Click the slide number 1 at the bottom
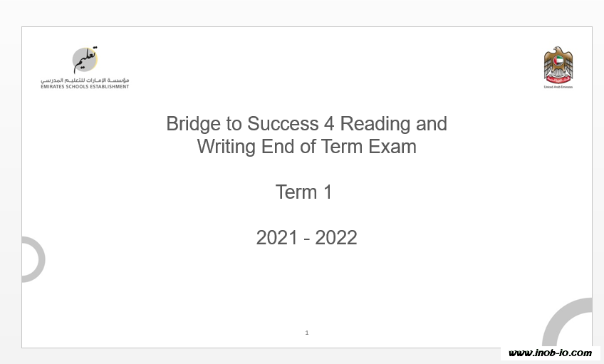 pyautogui.click(x=306, y=333)
